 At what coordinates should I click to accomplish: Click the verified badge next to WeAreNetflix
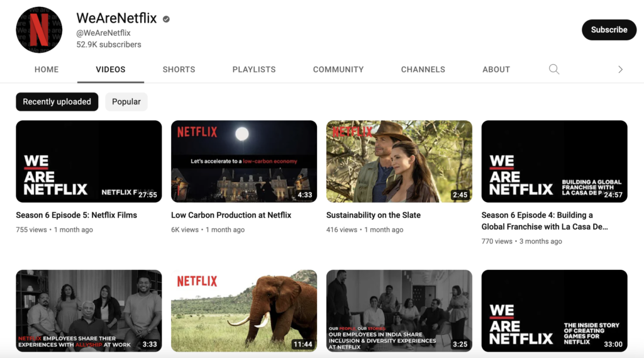click(x=166, y=19)
